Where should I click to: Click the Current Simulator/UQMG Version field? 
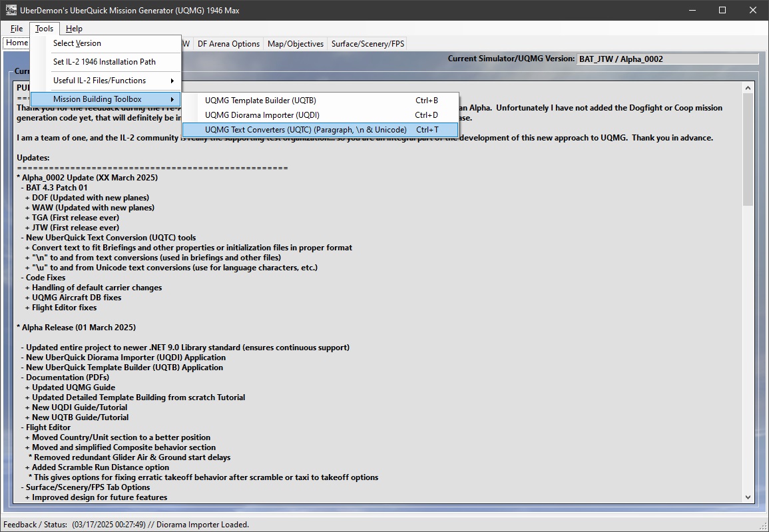[668, 59]
